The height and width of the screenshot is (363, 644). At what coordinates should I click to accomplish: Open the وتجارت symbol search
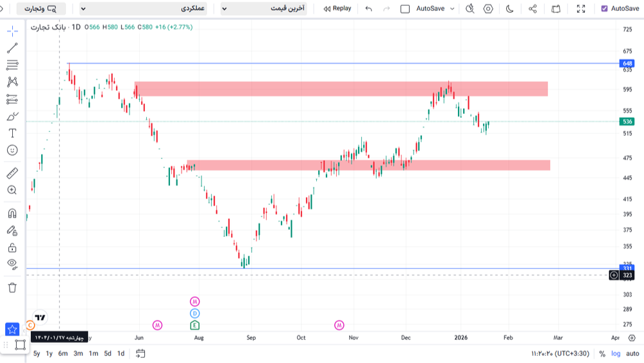[x=41, y=9]
